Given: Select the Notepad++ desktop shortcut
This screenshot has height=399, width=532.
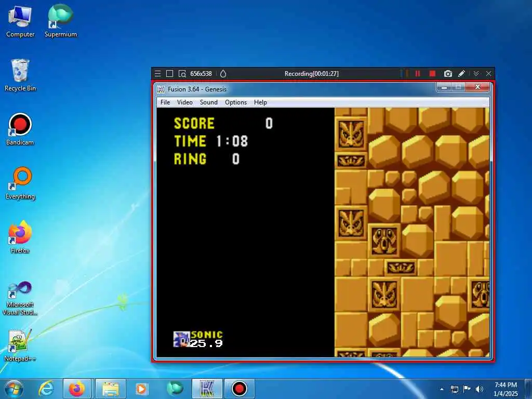Looking at the screenshot, I should (20, 345).
